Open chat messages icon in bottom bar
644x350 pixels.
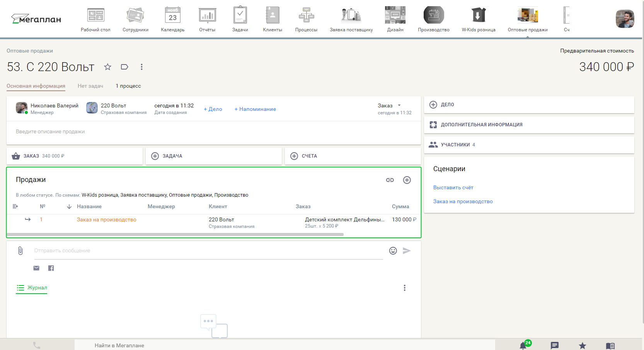point(555,345)
